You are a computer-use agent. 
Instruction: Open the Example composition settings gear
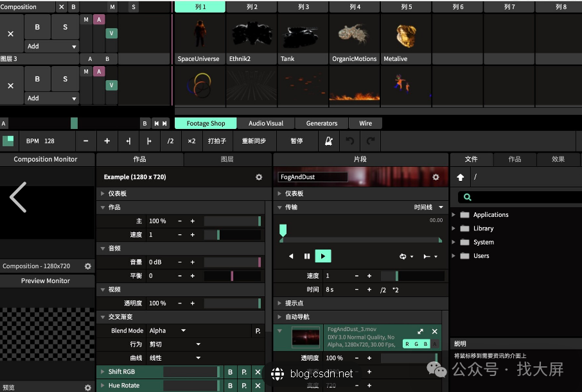click(259, 177)
